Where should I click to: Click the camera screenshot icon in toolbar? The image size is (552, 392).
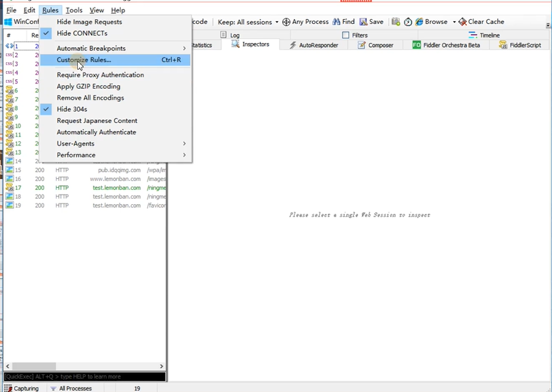point(396,22)
